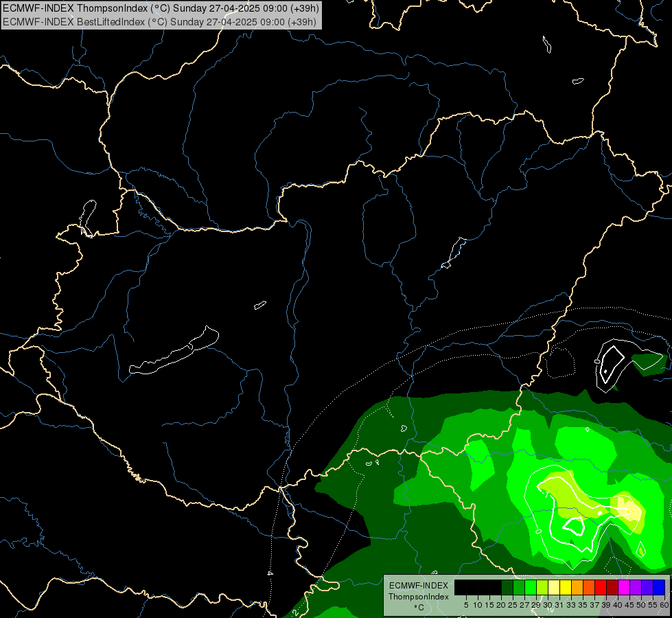Click the legend's ThompsonIndex label
Viewport: 672px width, 618px height.
[419, 597]
